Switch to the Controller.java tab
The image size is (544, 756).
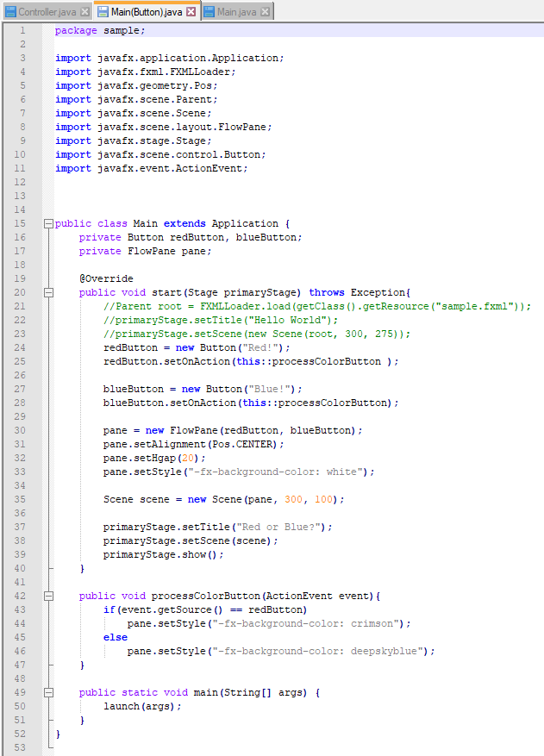pyautogui.click(x=47, y=11)
